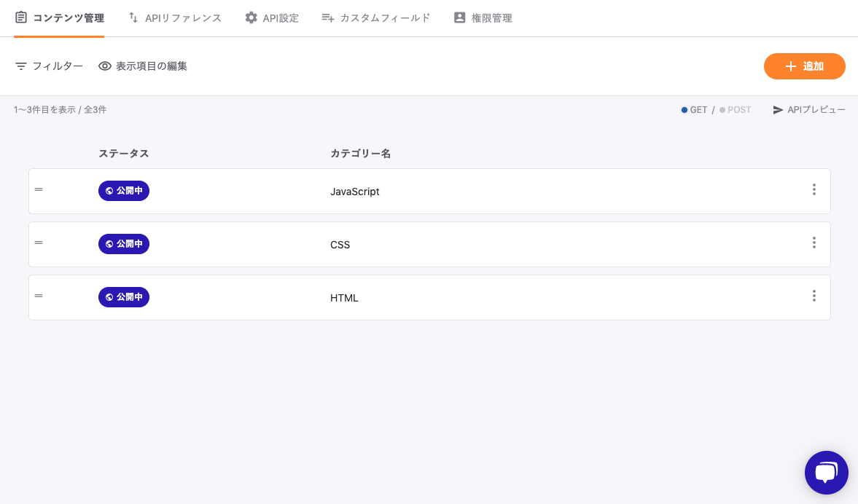Image resolution: width=858 pixels, height=504 pixels.
Task: Click the drag handle for HTML row
Action: click(x=39, y=296)
